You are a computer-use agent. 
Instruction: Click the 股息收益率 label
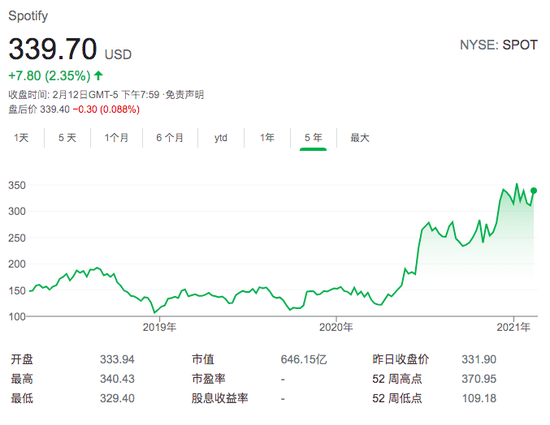220,399
